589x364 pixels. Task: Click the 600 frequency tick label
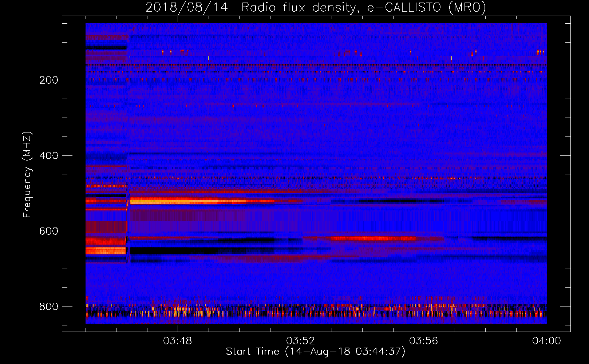point(49,232)
